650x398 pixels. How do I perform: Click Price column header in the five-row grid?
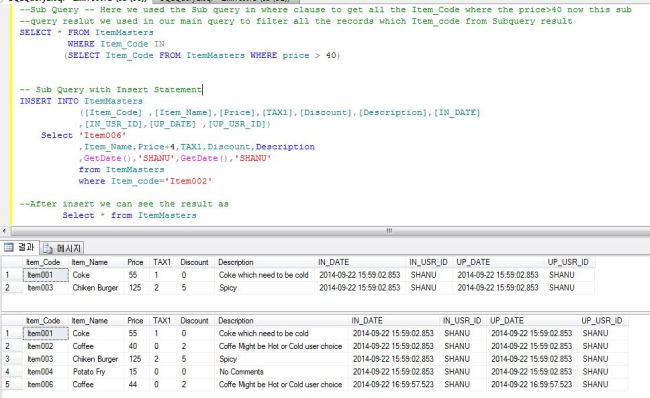click(x=137, y=321)
